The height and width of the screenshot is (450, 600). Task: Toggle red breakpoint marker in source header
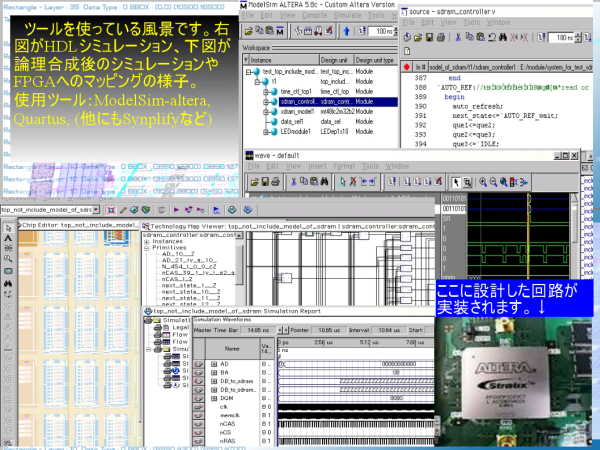point(406,67)
